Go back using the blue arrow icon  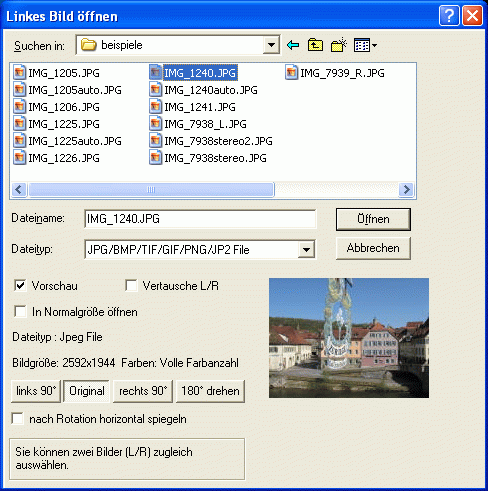pyautogui.click(x=293, y=45)
